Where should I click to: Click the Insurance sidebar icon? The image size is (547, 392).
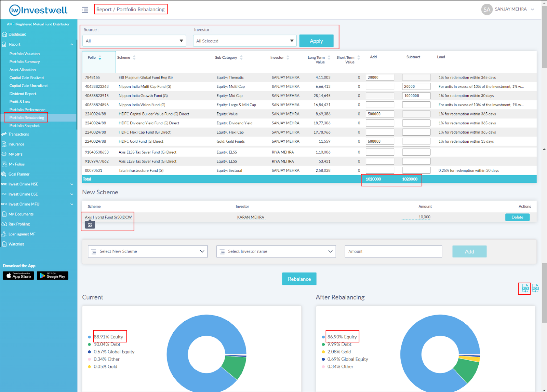click(4, 144)
